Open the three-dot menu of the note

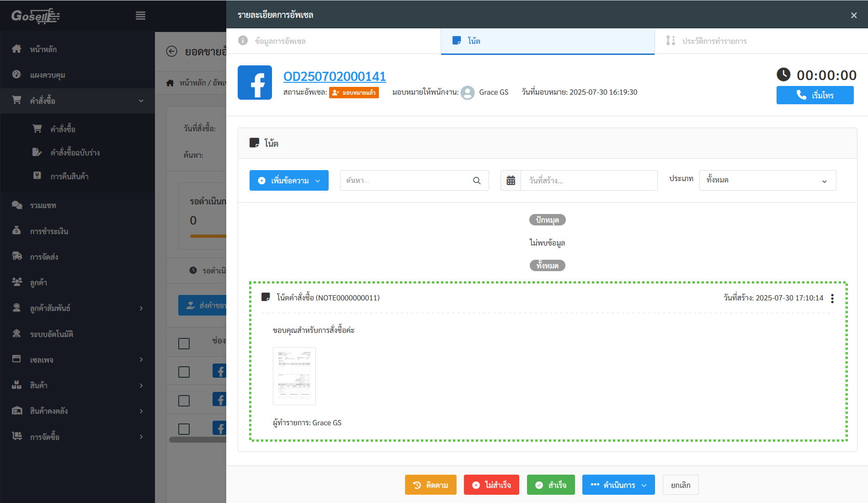(x=832, y=299)
